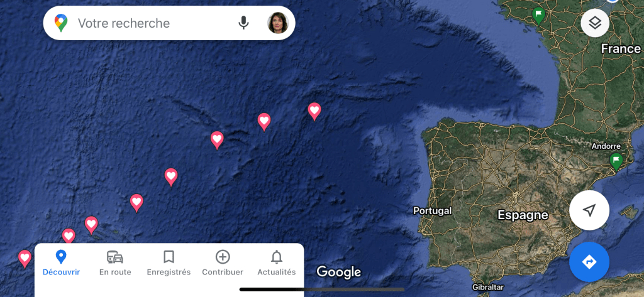Image resolution: width=644 pixels, height=297 pixels.
Task: Select the green flag pin in northwestern France
Action: 538,16
